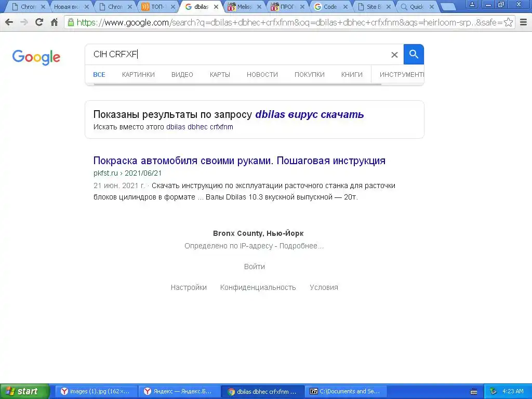Image resolution: width=532 pixels, height=399 pixels.
Task: Open the Покраска автомобиля своими руками result
Action: (x=239, y=161)
